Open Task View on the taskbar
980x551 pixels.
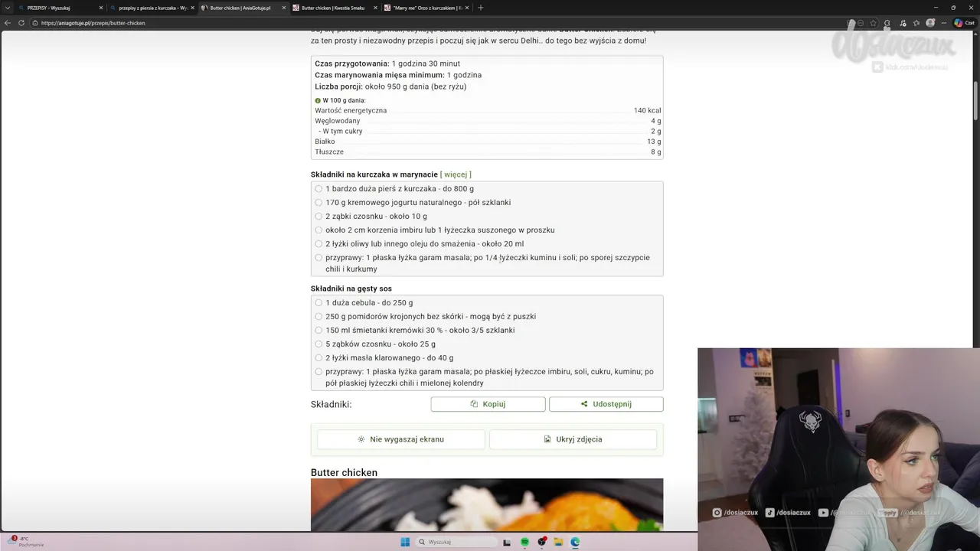click(507, 542)
